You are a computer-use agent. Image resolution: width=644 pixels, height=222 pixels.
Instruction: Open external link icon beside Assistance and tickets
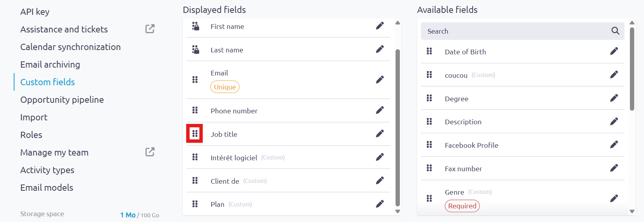150,29
